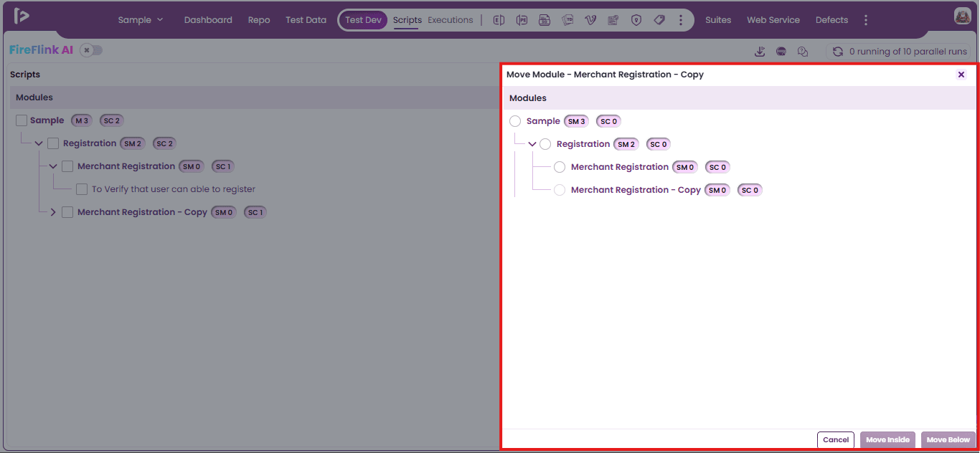
Task: Open the 'SG' step groups icon
Action: point(545,20)
